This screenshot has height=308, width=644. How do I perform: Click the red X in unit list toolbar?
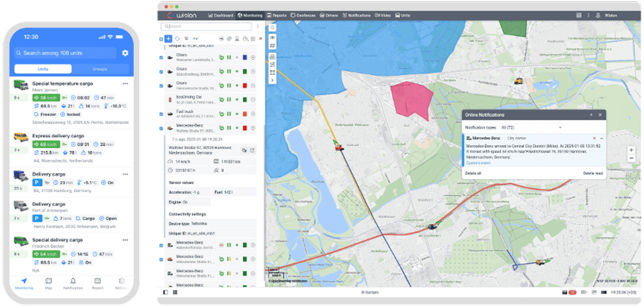coord(261,38)
